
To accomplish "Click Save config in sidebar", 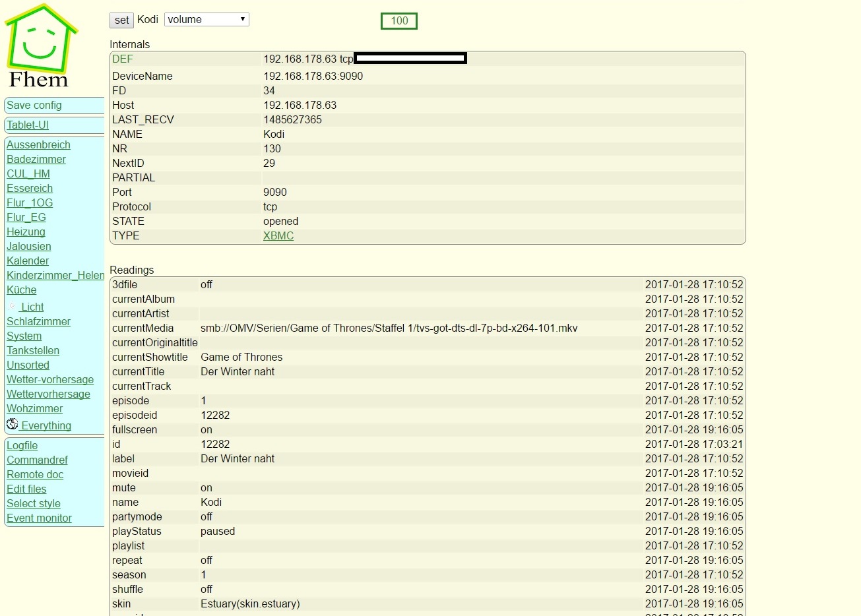I will pyautogui.click(x=34, y=106).
